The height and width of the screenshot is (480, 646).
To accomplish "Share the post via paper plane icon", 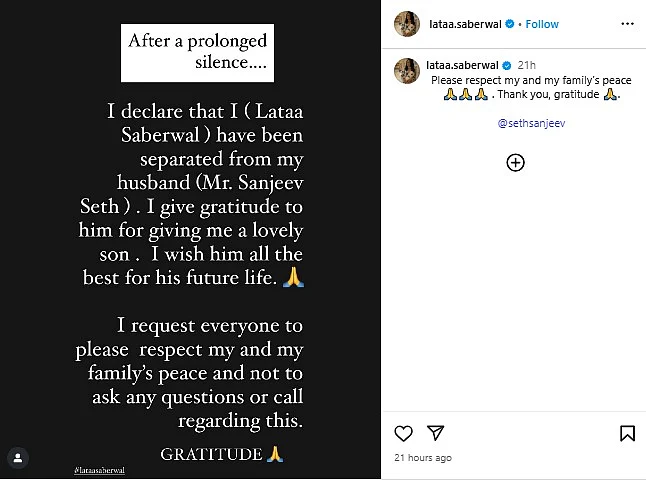I will 435,433.
